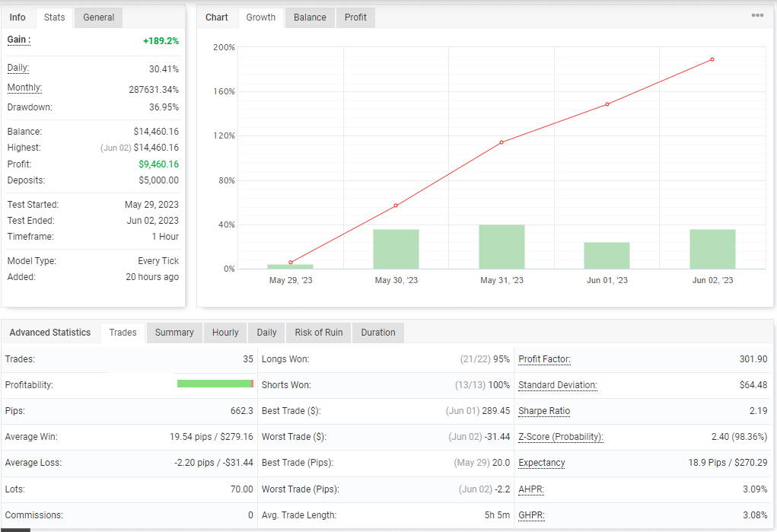
Task: Switch chart to Balance tab
Action: pos(310,18)
